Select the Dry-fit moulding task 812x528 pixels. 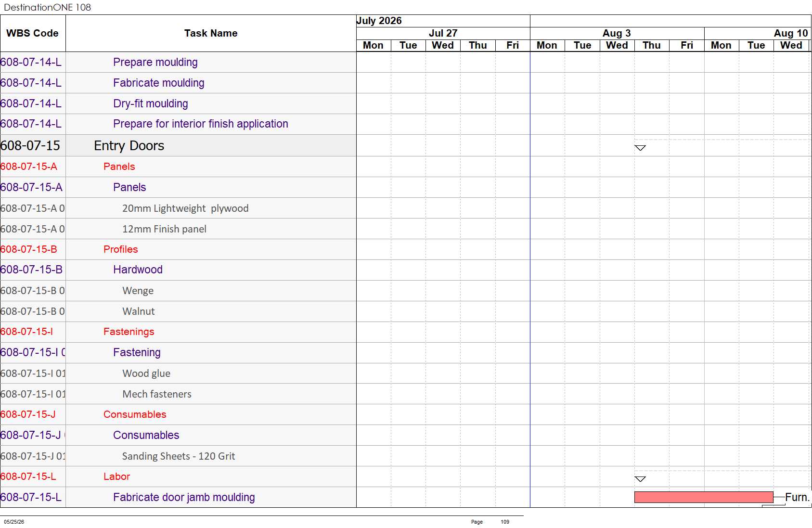[x=151, y=103]
